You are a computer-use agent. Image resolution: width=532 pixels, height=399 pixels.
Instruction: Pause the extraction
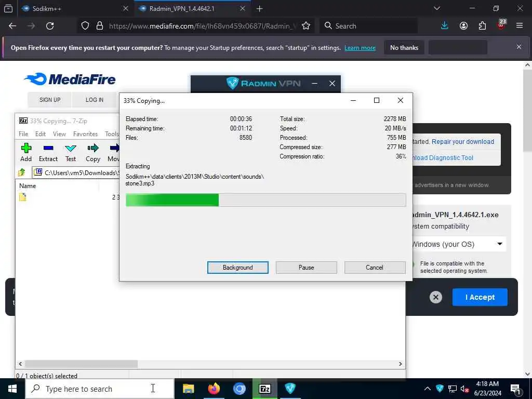(307, 268)
